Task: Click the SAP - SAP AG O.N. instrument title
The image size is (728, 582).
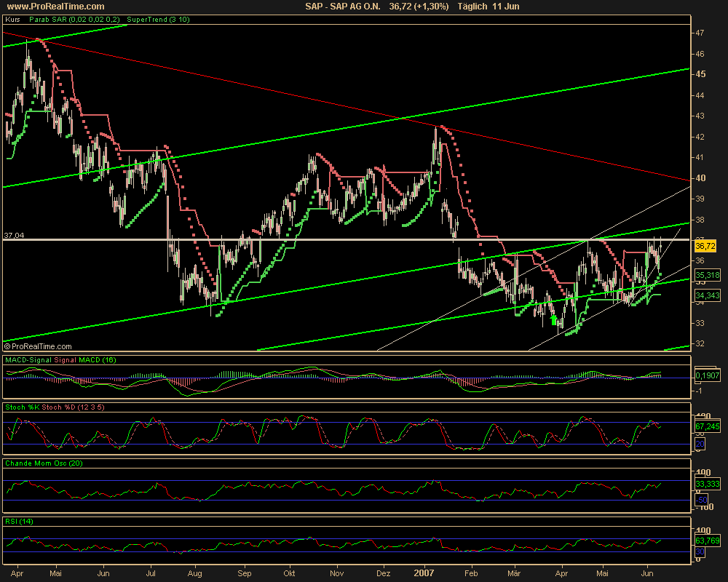Action: pyautogui.click(x=344, y=7)
